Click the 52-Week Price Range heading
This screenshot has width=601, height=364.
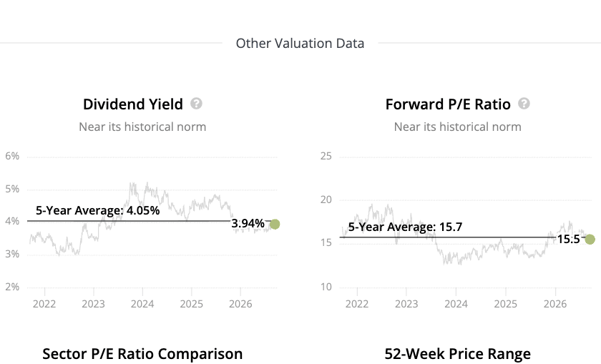[458, 354]
